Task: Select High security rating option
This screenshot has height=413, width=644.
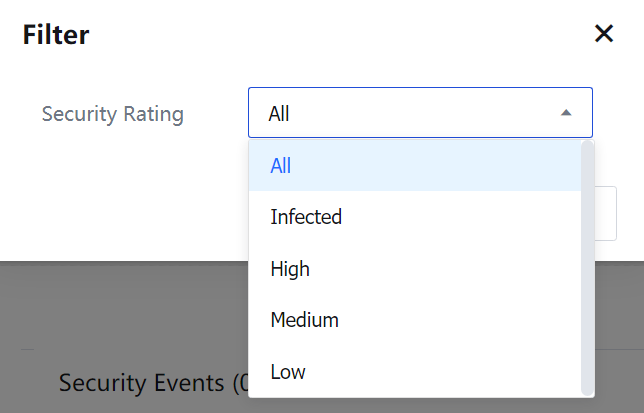Action: (x=290, y=269)
